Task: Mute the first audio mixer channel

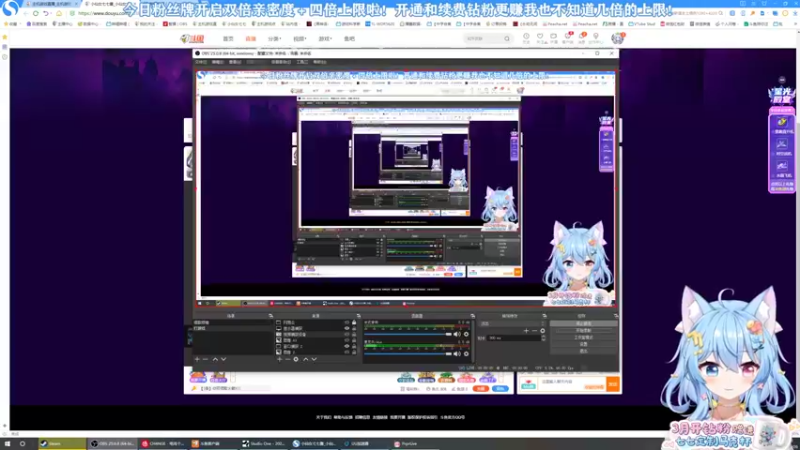Action: (457, 334)
